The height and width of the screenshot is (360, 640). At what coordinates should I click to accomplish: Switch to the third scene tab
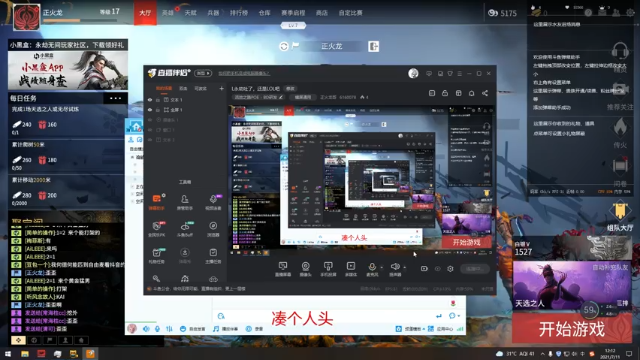200,88
